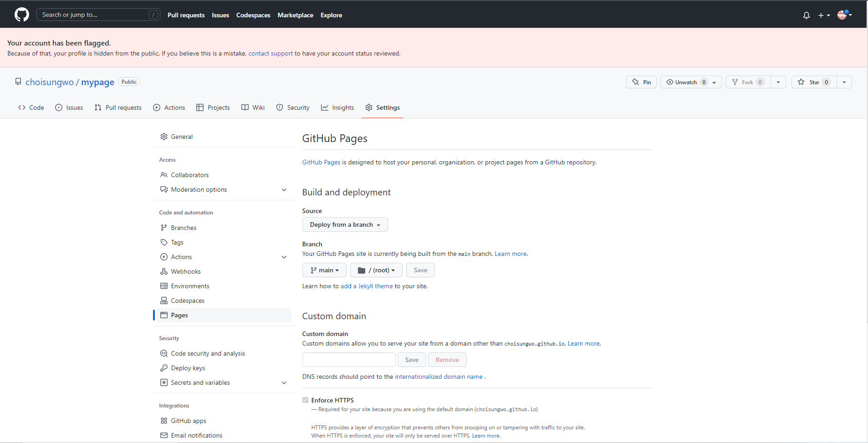Open the notifications bell
This screenshot has height=443, width=868.
coord(807,15)
